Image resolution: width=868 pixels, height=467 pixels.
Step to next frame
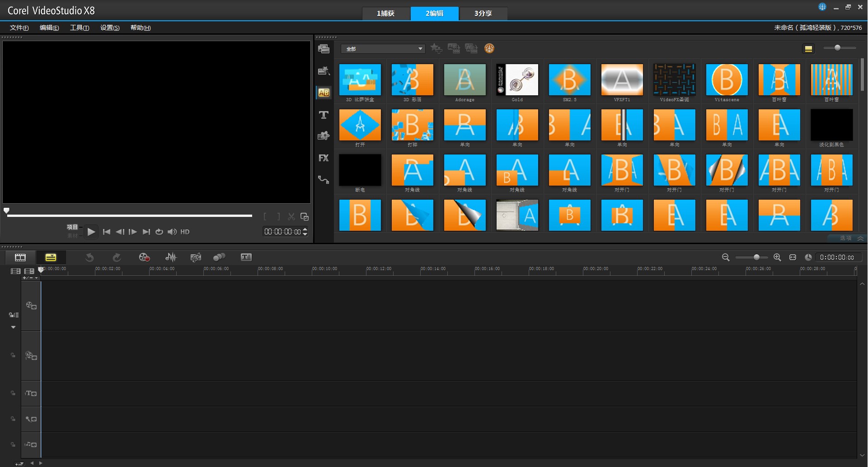(x=133, y=232)
